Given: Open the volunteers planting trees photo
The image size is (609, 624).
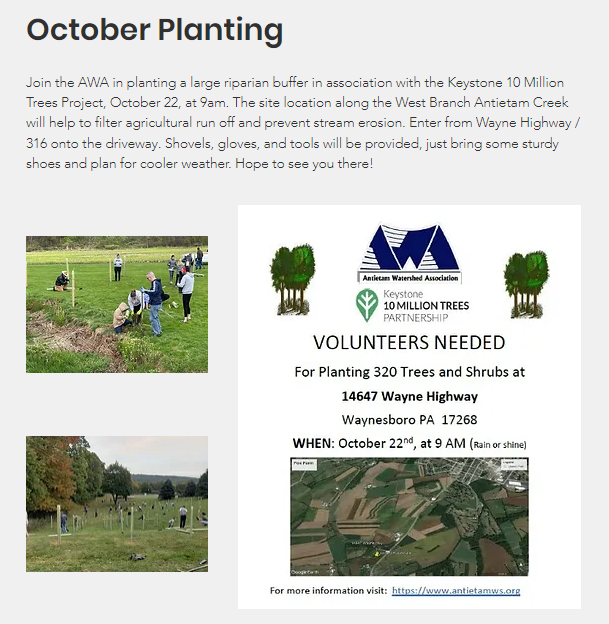Looking at the screenshot, I should click(117, 304).
